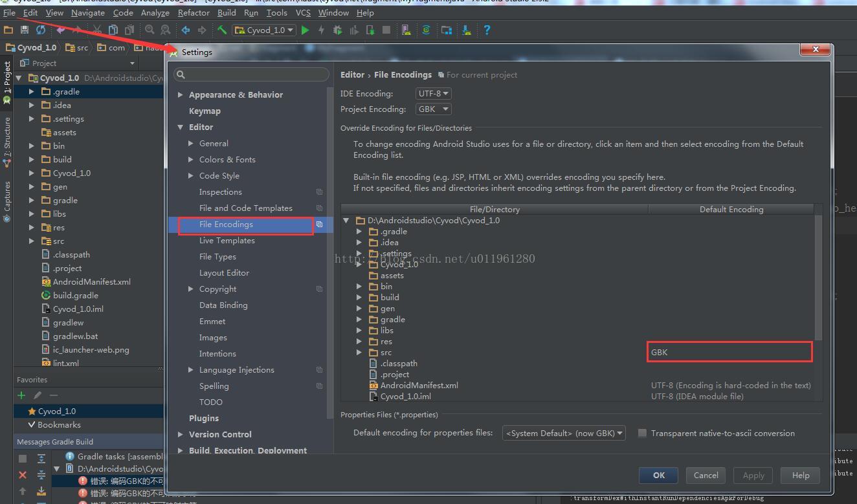The width and height of the screenshot is (857, 504).
Task: Click the Apply button
Action: (753, 475)
